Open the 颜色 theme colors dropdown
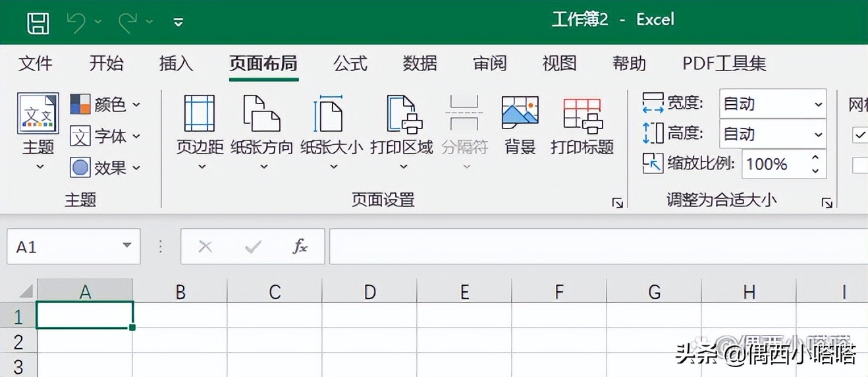This screenshot has height=377, width=868. click(x=105, y=104)
